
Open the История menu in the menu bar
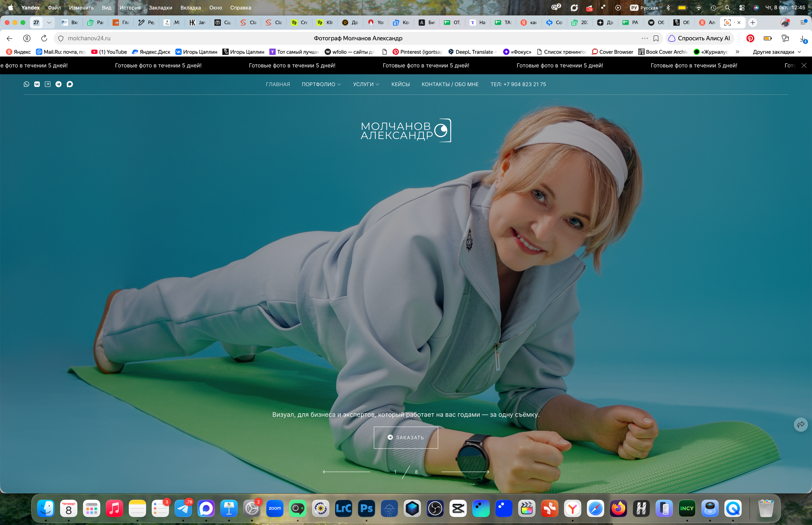[x=130, y=8]
